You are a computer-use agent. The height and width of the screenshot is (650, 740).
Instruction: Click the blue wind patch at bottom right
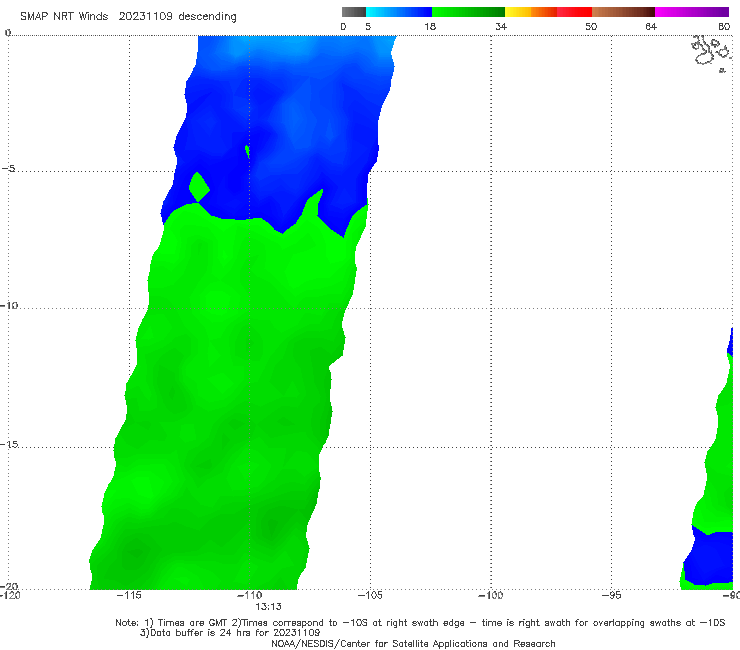coord(709,557)
